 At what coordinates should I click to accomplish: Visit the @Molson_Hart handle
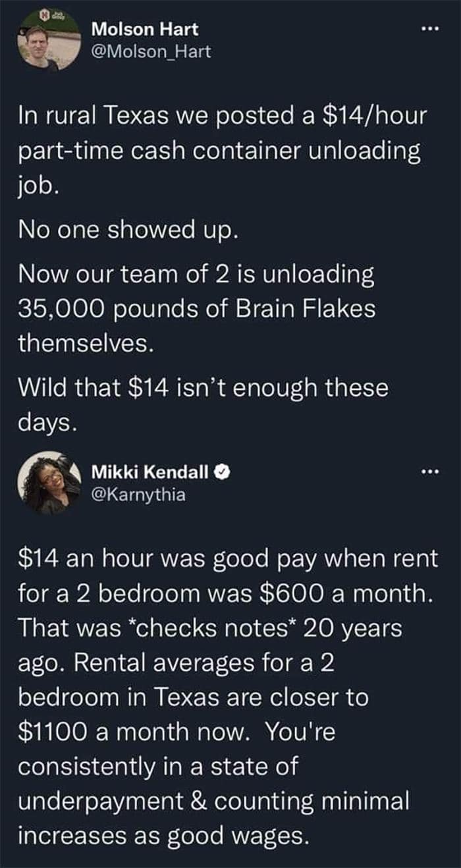[x=151, y=51]
